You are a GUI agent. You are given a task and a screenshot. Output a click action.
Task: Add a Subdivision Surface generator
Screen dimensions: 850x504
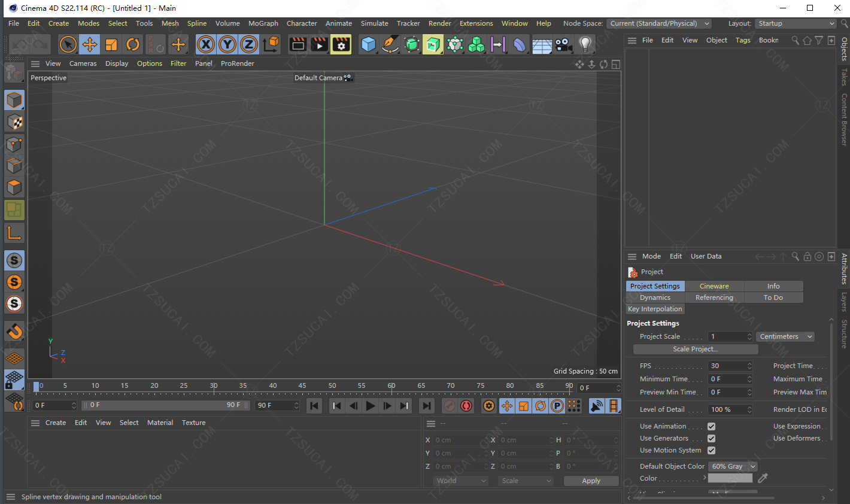tap(412, 44)
